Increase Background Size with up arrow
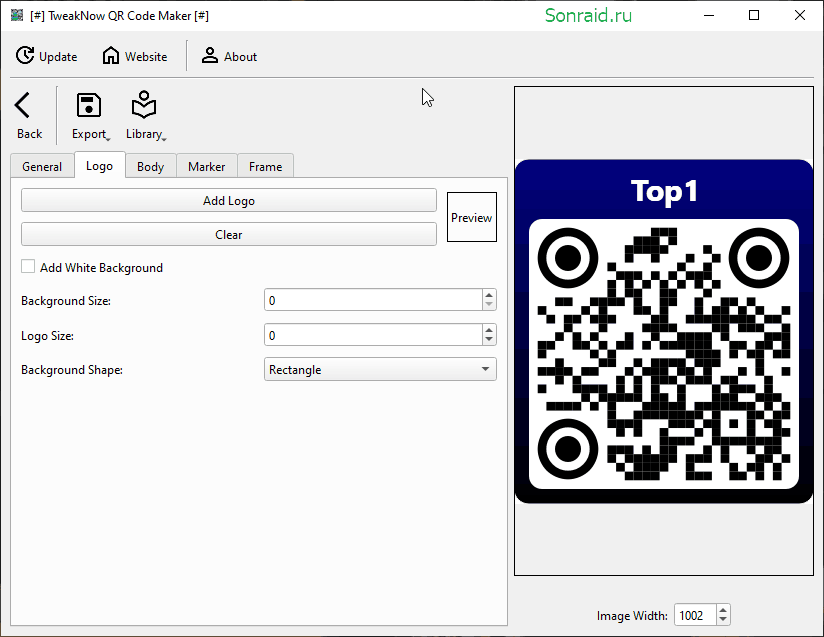This screenshot has width=824, height=637. [489, 295]
